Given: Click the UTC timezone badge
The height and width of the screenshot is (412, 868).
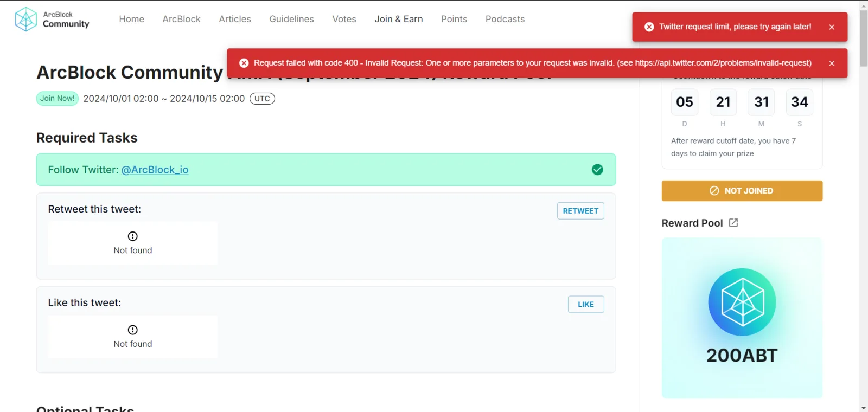Looking at the screenshot, I should coord(262,99).
